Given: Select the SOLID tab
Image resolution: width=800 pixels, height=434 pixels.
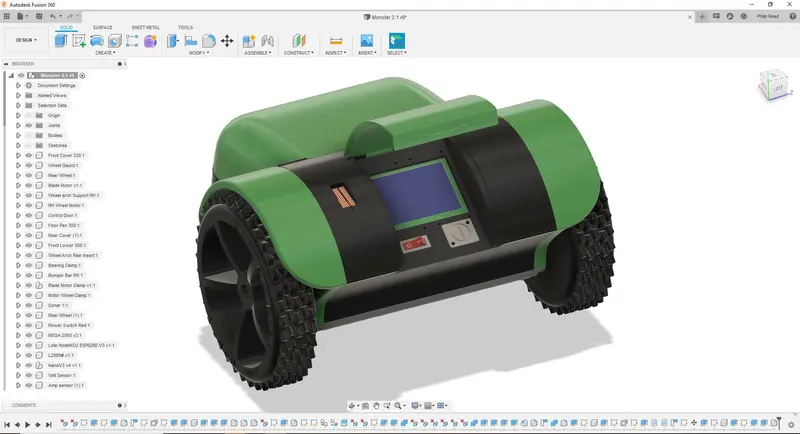Looking at the screenshot, I should coord(66,28).
